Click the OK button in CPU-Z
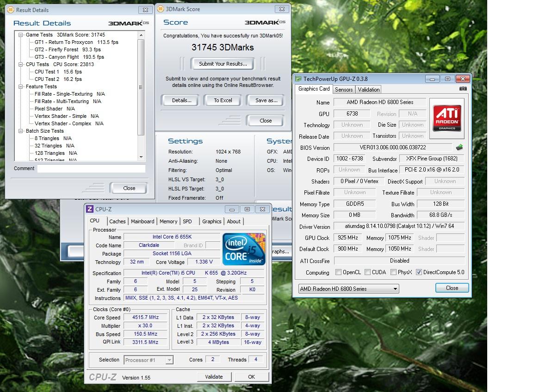Viewport: 533px width, 392px height. click(x=252, y=377)
